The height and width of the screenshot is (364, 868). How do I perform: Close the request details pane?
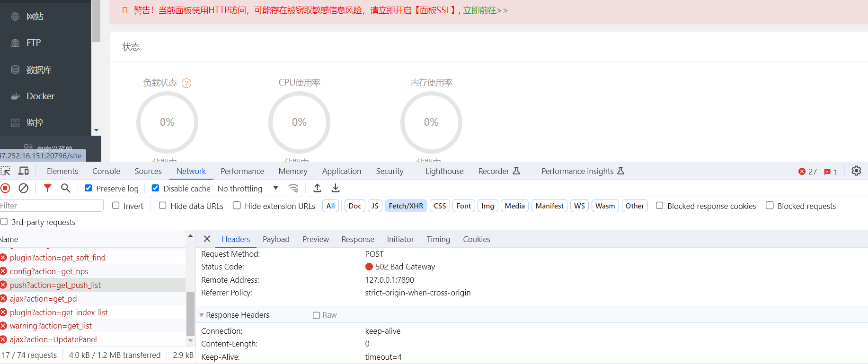click(207, 239)
